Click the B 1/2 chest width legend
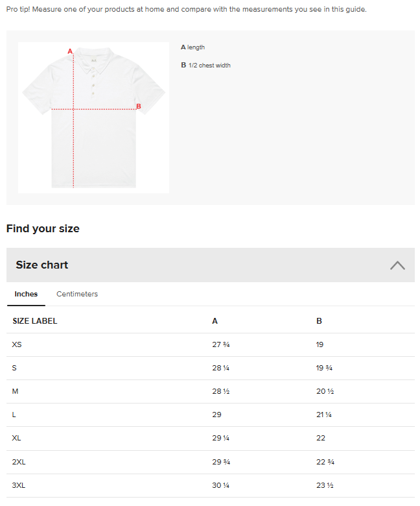 (x=206, y=65)
